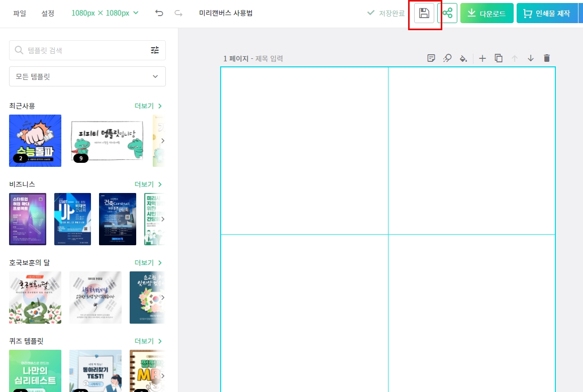Save the design with the save icon
Screen dimensions: 583x392
point(424,13)
